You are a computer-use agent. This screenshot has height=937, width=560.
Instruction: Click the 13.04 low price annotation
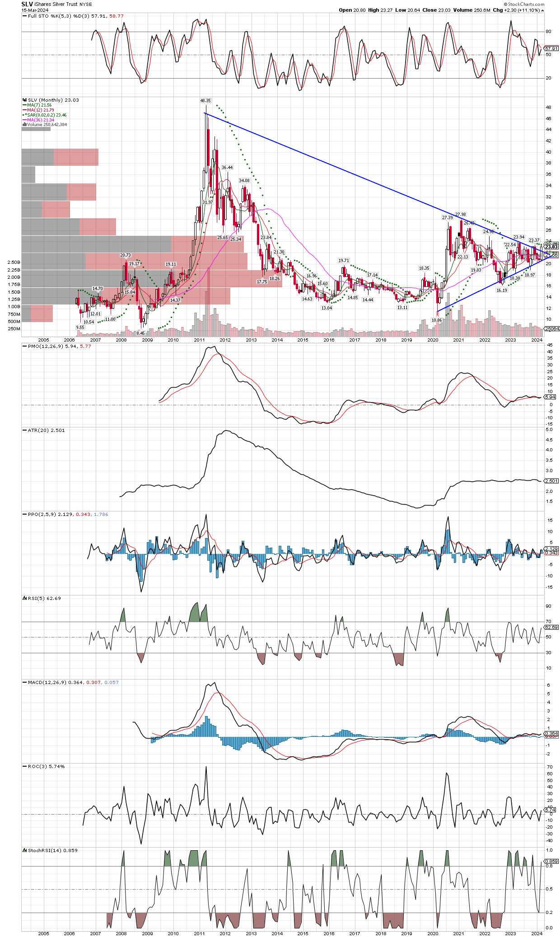tap(327, 308)
